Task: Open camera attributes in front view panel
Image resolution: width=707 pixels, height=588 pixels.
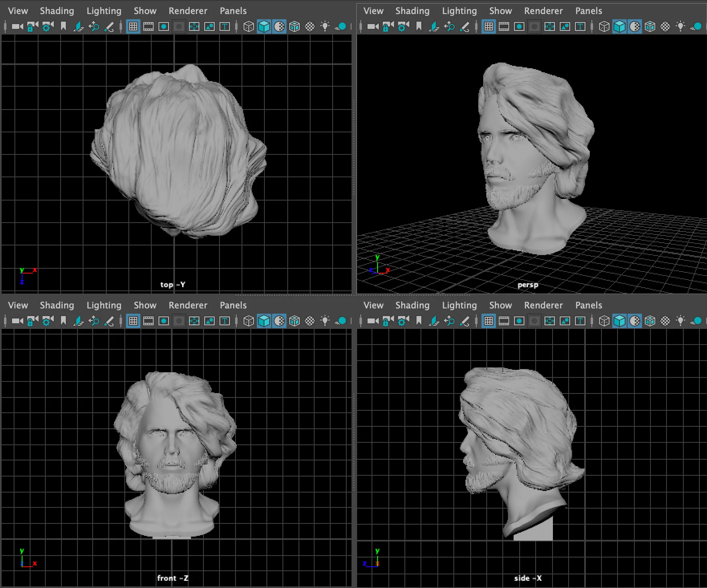Action: tap(48, 321)
